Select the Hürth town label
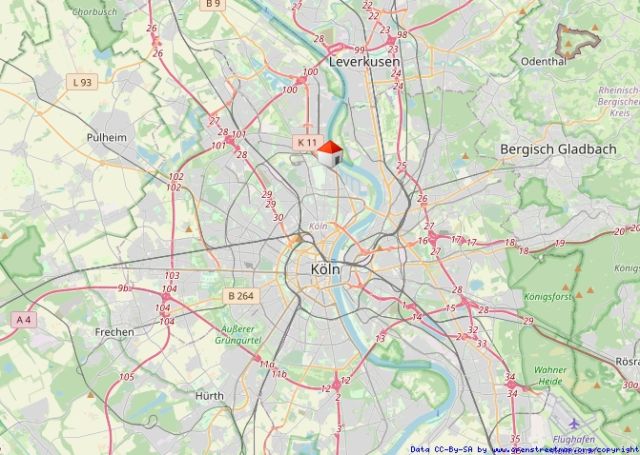The image size is (640, 455). click(209, 396)
